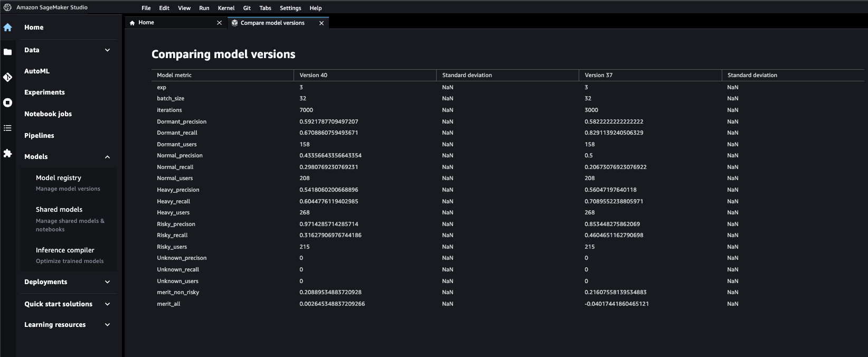Open the Help menu
This screenshot has height=357, width=868.
tap(316, 8)
